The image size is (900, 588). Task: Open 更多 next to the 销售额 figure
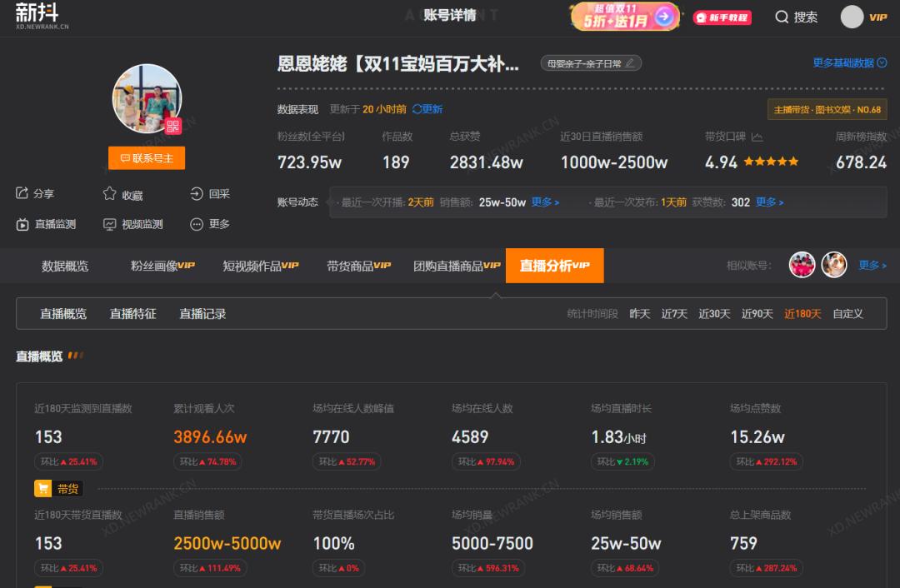542,202
